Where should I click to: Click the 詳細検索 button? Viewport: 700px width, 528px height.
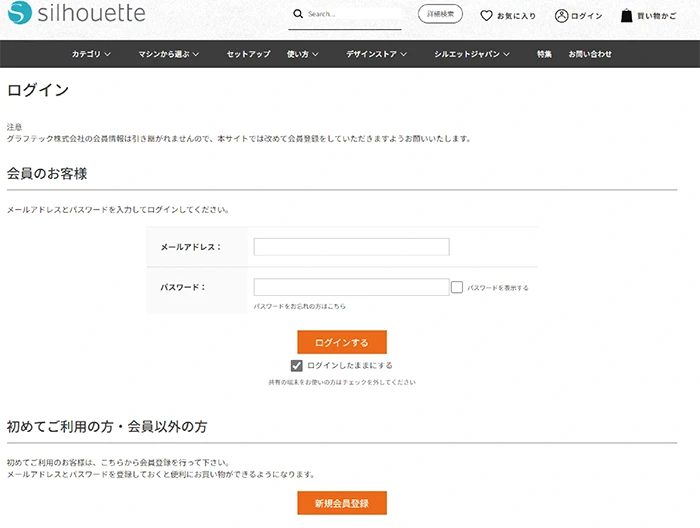440,15
